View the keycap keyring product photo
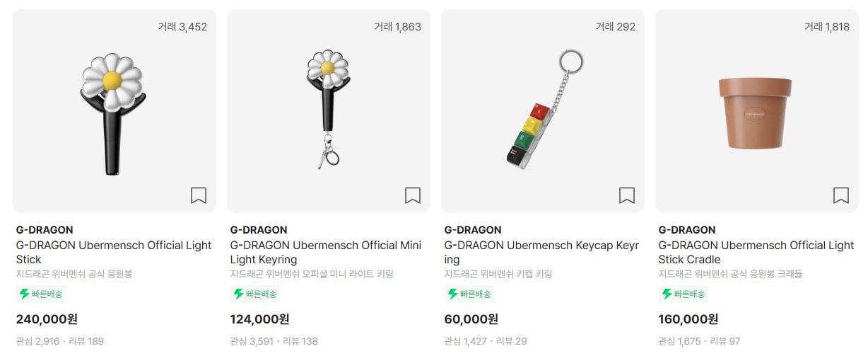 pyautogui.click(x=541, y=110)
